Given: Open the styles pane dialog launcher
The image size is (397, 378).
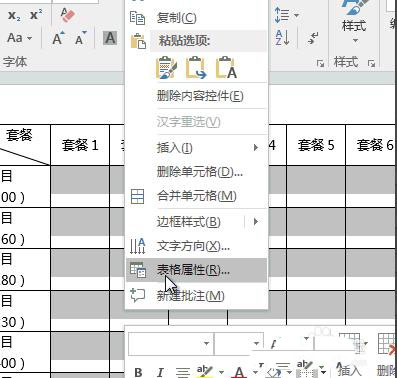Looking at the screenshot, I should click(372, 63).
